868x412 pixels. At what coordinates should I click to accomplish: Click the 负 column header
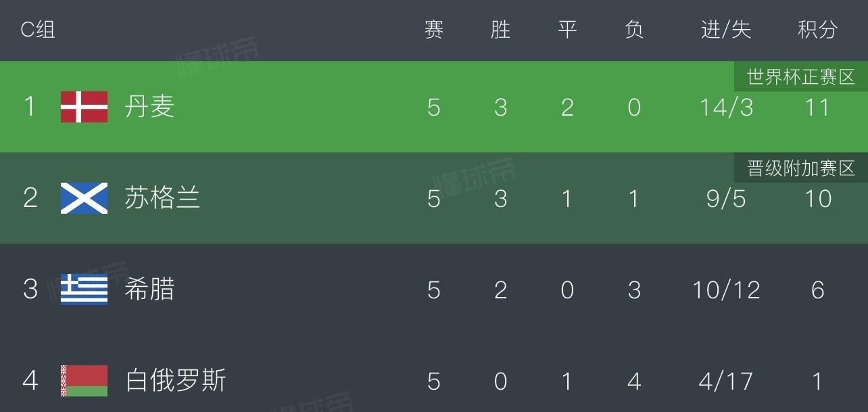(634, 30)
